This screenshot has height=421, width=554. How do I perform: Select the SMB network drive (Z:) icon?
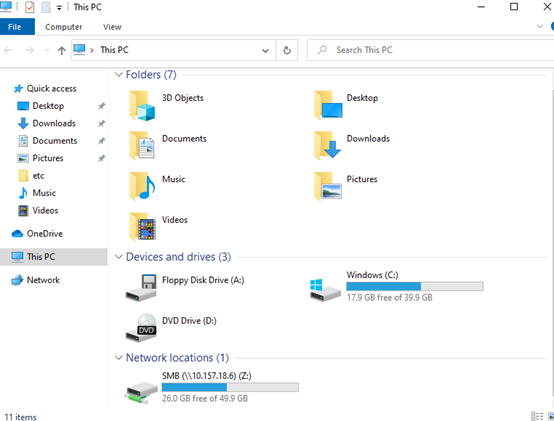tap(141, 392)
